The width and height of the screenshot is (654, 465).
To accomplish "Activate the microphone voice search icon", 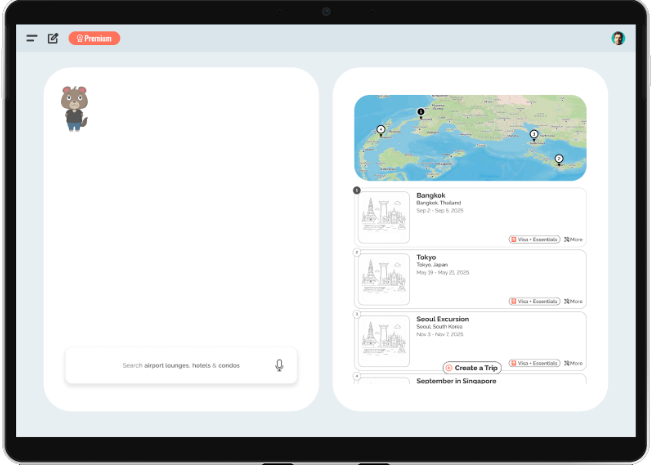I will coord(279,365).
